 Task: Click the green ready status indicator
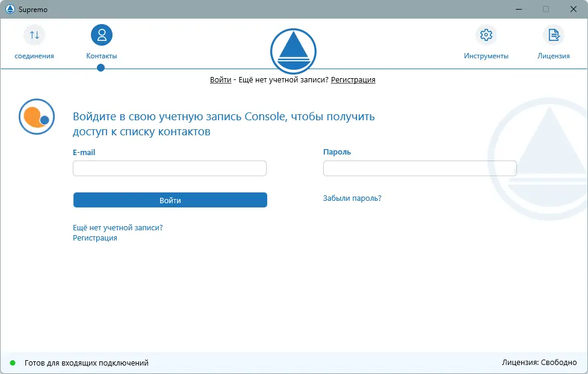click(13, 363)
